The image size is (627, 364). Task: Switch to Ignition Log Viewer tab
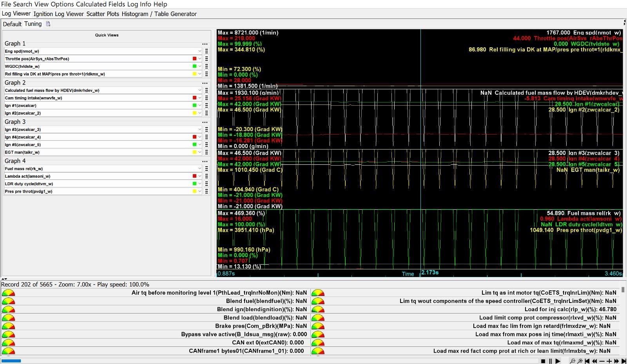pos(59,14)
